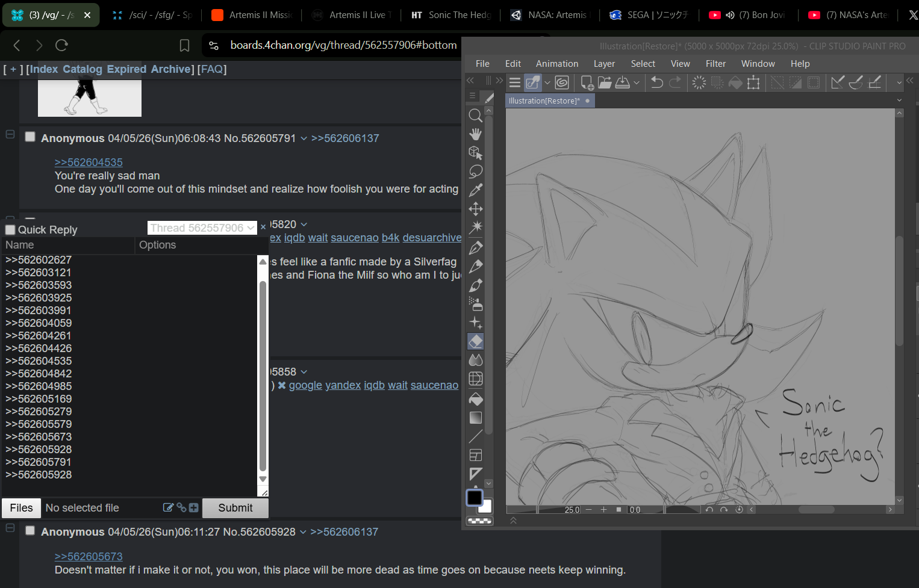Click the Open file folder icon
Viewport: 919px width, 588px height.
(x=605, y=82)
